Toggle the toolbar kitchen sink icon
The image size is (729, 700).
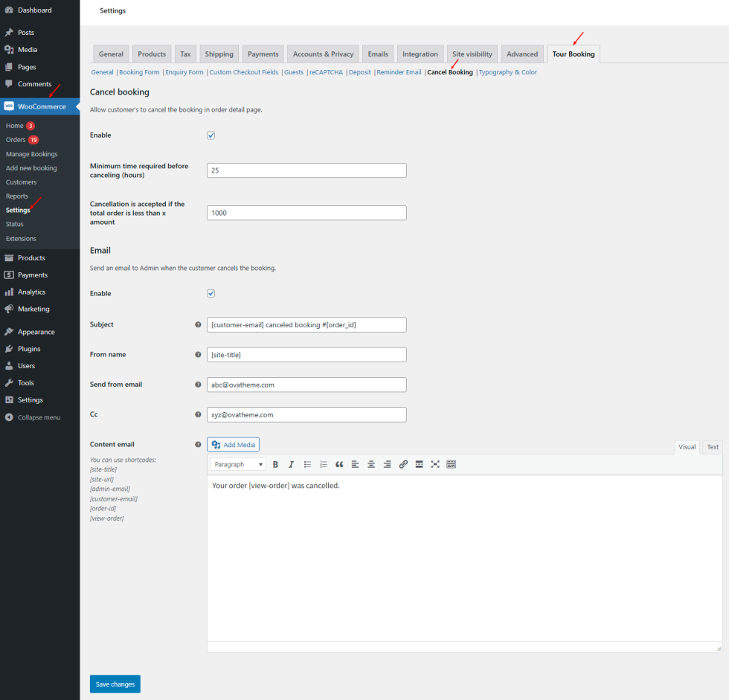tap(452, 464)
